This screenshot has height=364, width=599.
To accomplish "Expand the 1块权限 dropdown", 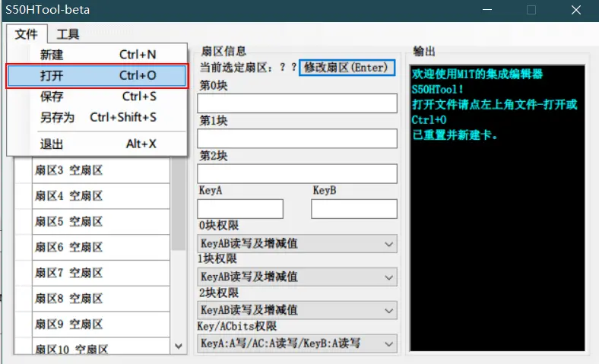I will [x=296, y=277].
